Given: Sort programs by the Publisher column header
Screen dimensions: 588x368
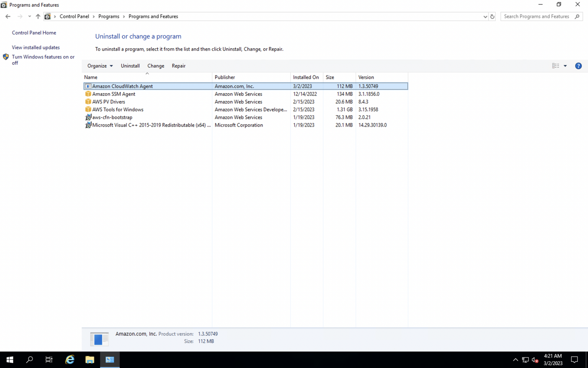Looking at the screenshot, I should coord(225,77).
